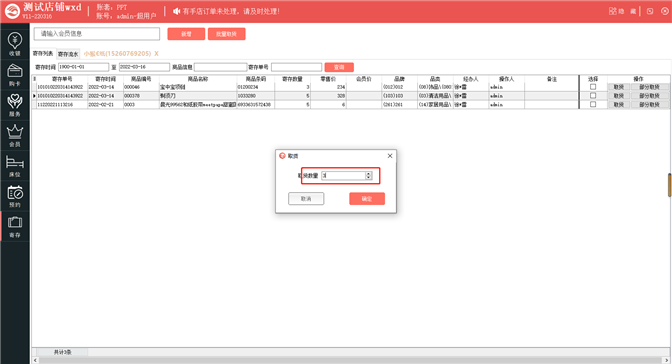672x364 pixels.
Task: Click 取消 in the 取货 dialog
Action: [306, 199]
